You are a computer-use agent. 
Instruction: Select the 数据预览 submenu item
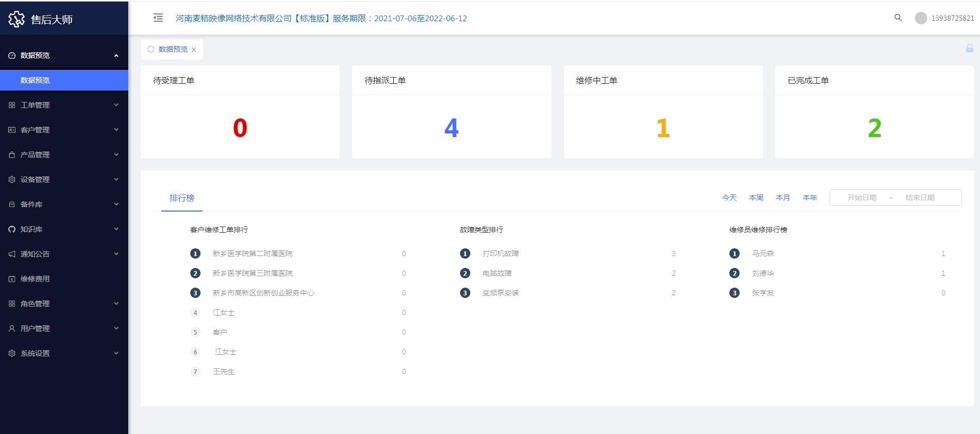pyautogui.click(x=35, y=80)
